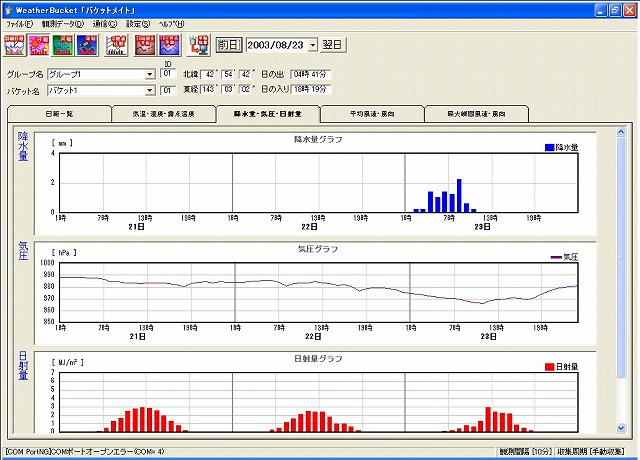The height and width of the screenshot is (460, 640).
Task: Go to previous day with 前日 button
Action: coord(229,45)
